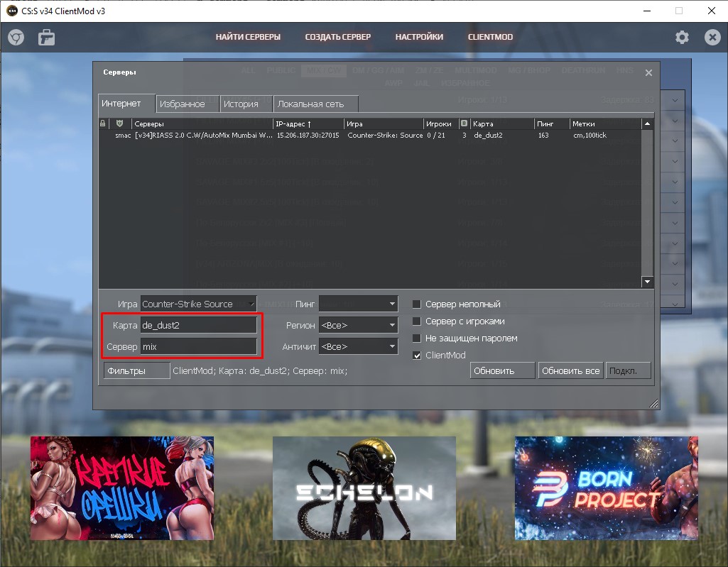Check the Сервер с игроками option

[417, 321]
